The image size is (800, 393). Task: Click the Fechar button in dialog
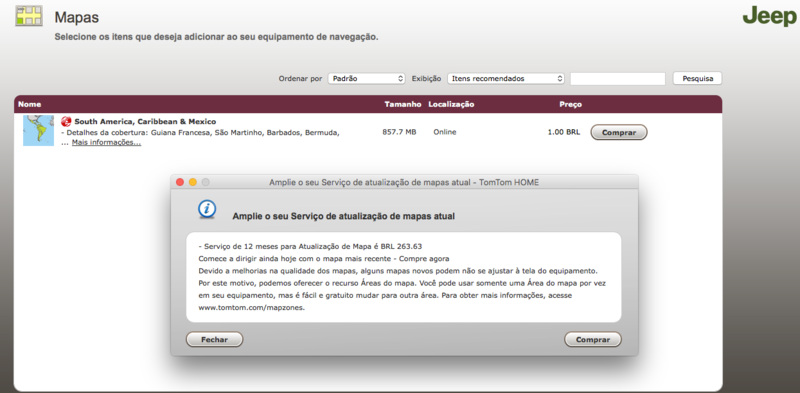pos(214,339)
